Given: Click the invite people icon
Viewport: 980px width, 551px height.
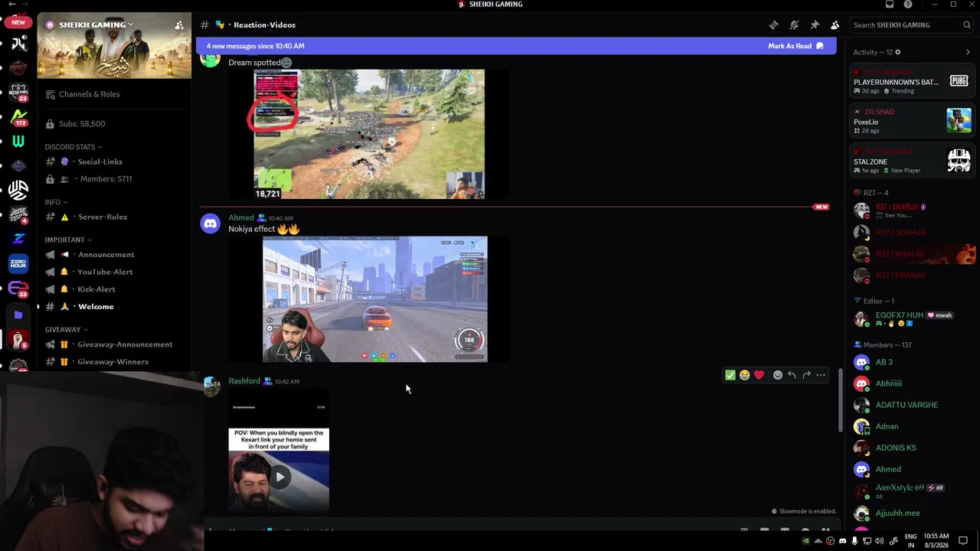Looking at the screenshot, I should coord(179,25).
